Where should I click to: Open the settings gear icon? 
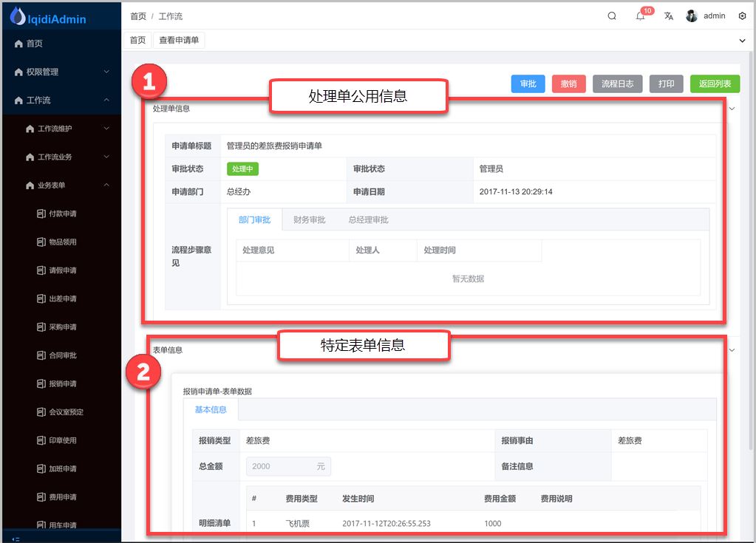pyautogui.click(x=742, y=16)
